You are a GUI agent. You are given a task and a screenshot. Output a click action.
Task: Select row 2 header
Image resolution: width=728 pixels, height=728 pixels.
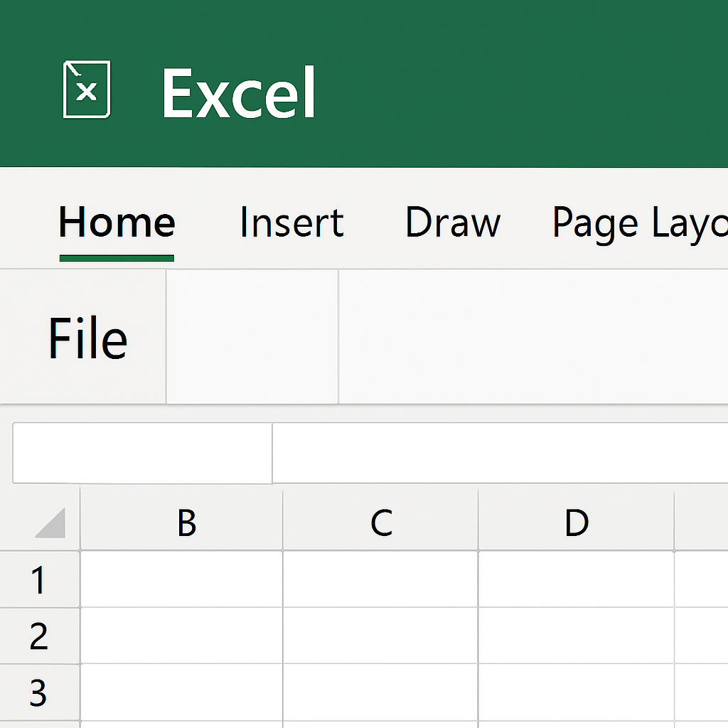pyautogui.click(x=40, y=636)
